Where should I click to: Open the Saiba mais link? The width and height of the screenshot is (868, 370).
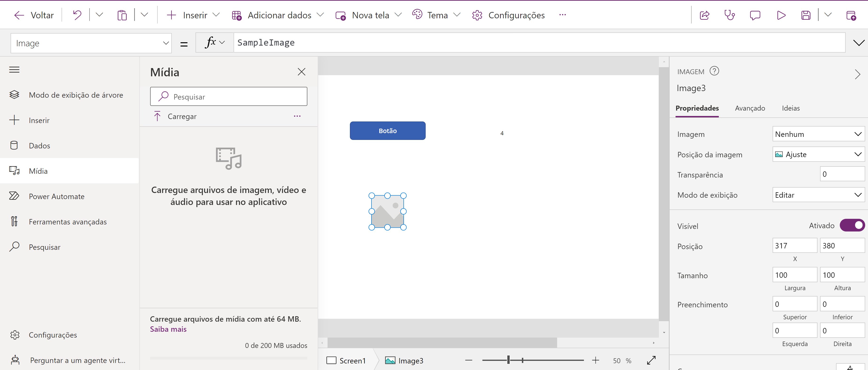coord(168,329)
